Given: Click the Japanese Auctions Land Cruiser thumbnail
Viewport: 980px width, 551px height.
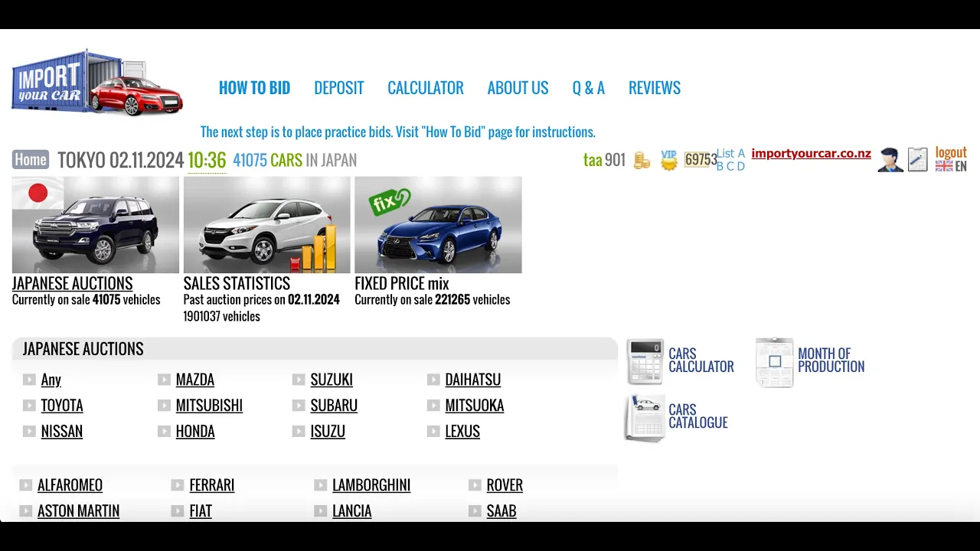Looking at the screenshot, I should pyautogui.click(x=96, y=225).
